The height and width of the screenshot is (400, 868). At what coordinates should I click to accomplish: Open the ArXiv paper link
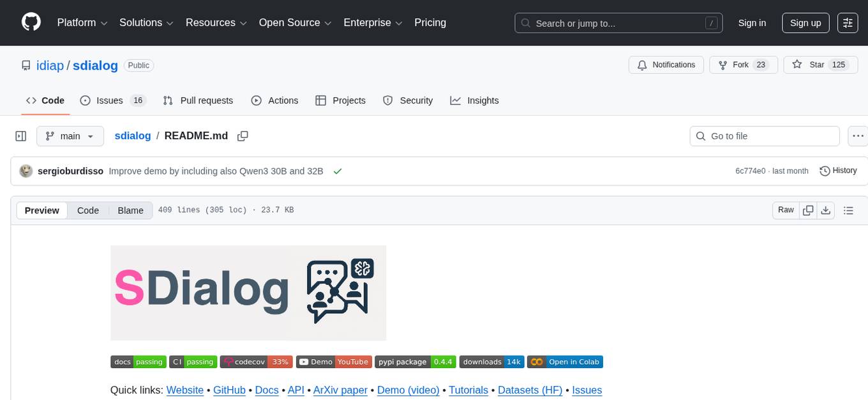[340, 390]
